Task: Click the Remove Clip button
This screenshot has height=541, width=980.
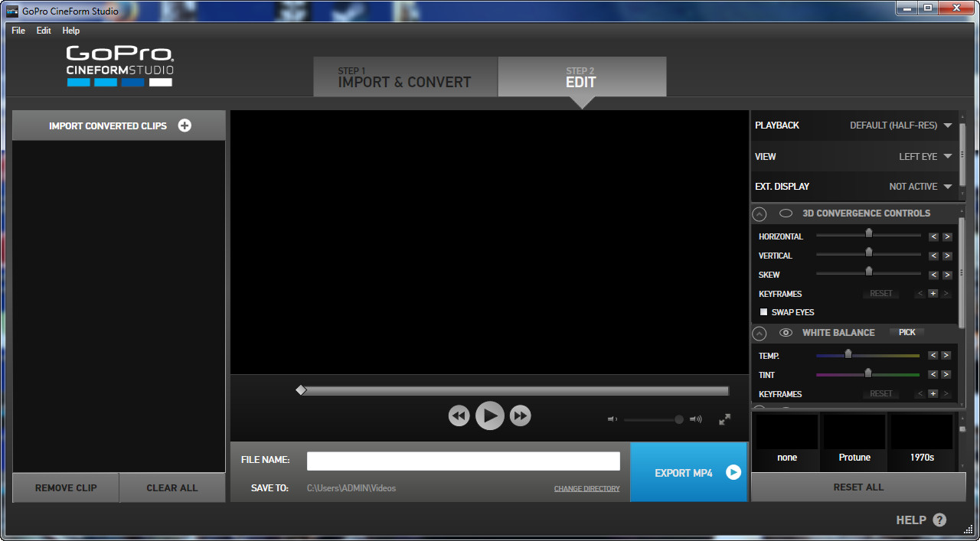Action: pyautogui.click(x=66, y=487)
